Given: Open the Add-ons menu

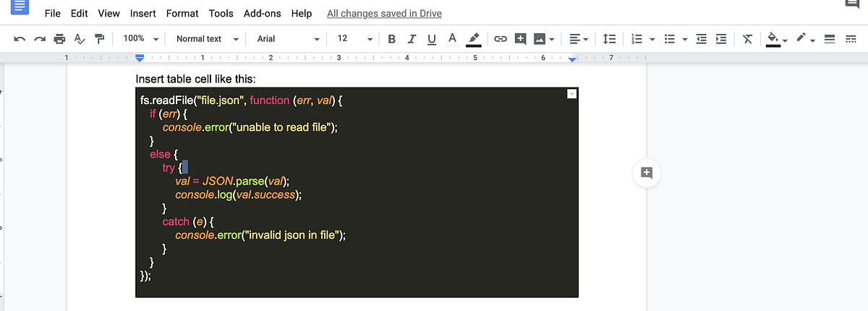Looking at the screenshot, I should 263,13.
